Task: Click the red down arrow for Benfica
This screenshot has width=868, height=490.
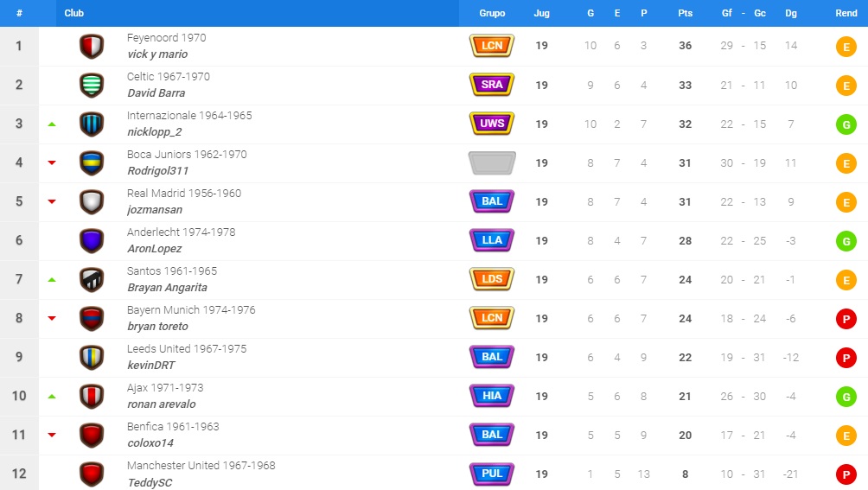Action: tap(52, 436)
